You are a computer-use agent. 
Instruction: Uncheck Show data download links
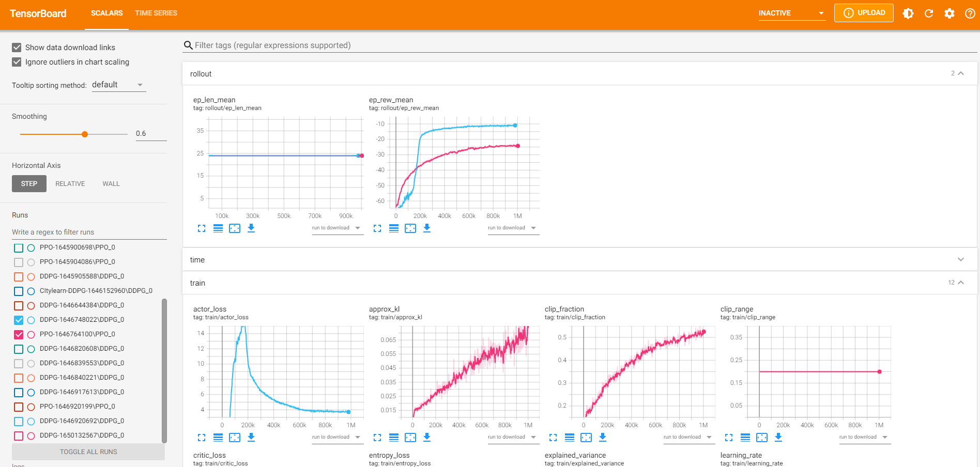tap(17, 48)
